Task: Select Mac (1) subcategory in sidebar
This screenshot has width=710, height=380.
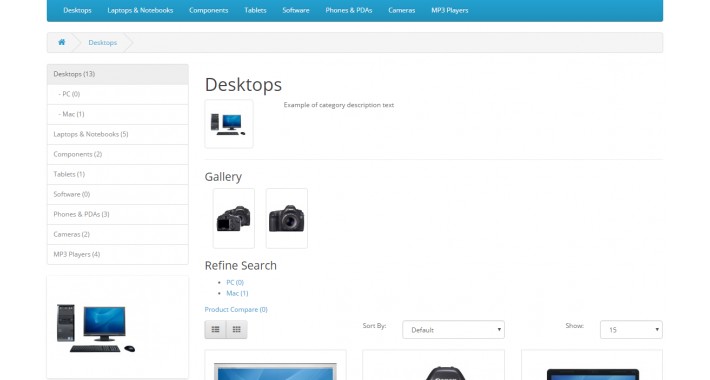Action: pyautogui.click(x=118, y=114)
